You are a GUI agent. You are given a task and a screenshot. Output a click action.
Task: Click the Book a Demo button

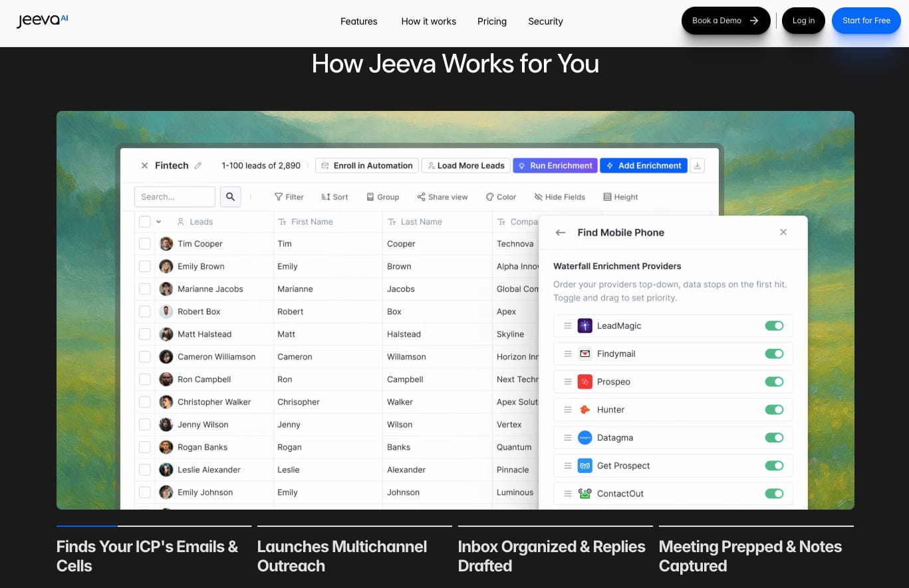coord(725,21)
